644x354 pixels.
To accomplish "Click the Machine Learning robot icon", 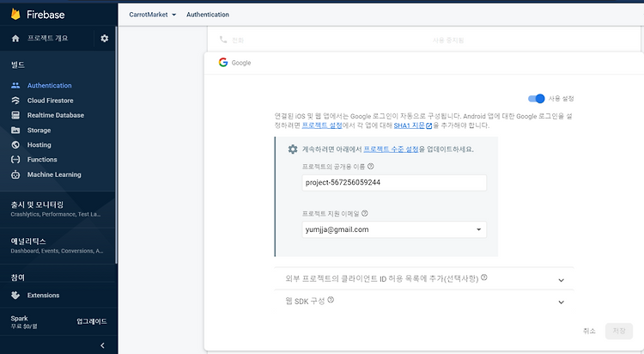I will tap(15, 174).
